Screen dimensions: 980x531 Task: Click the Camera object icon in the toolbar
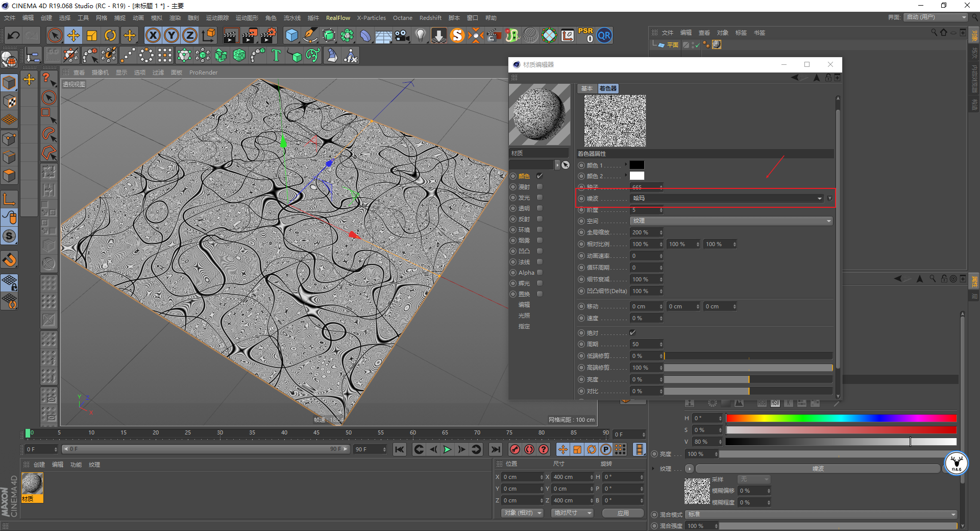[402, 35]
